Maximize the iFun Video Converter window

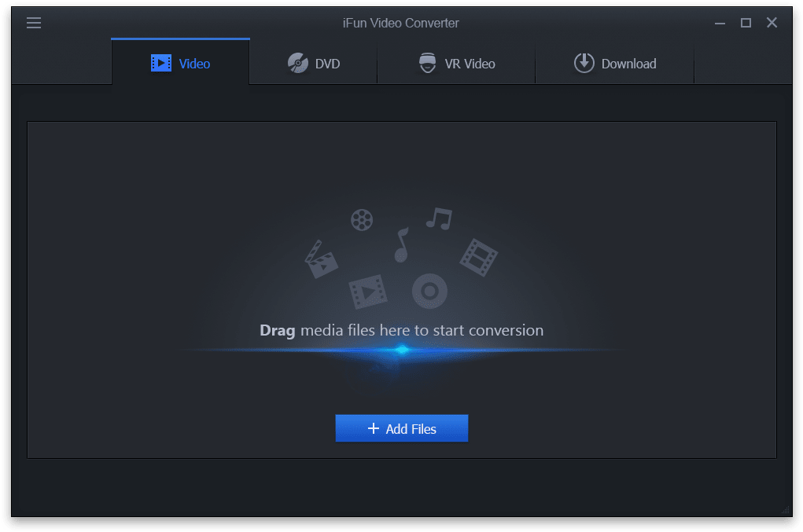(746, 23)
